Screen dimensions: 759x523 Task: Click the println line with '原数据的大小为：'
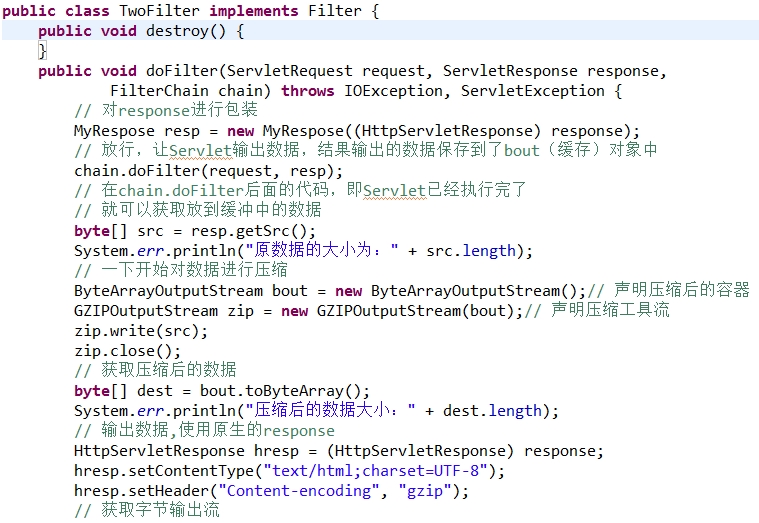[304, 251]
